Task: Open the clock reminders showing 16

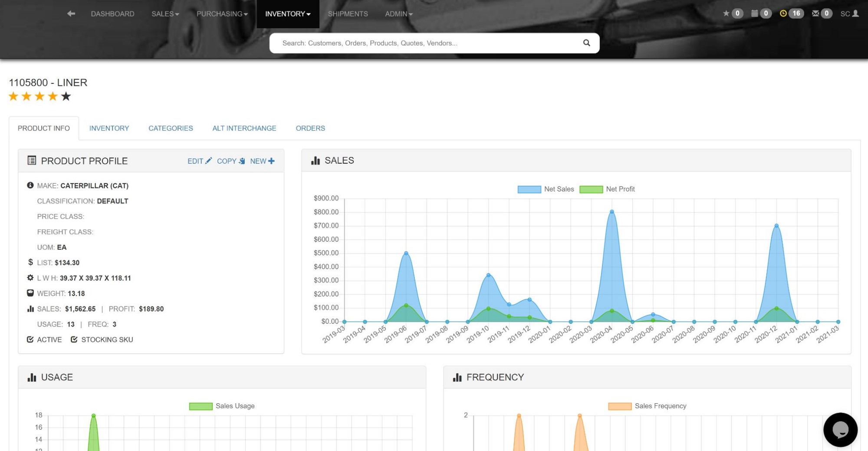Action: [x=792, y=13]
